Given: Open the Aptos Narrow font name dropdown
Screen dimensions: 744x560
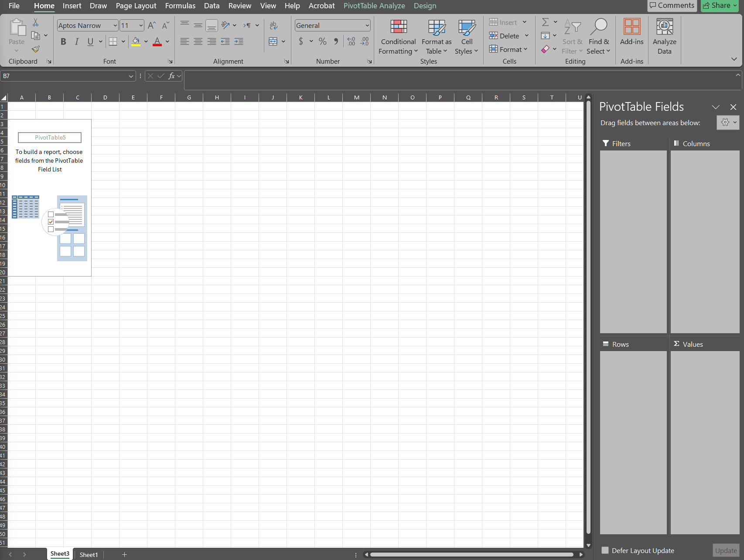Looking at the screenshot, I should coord(115,25).
